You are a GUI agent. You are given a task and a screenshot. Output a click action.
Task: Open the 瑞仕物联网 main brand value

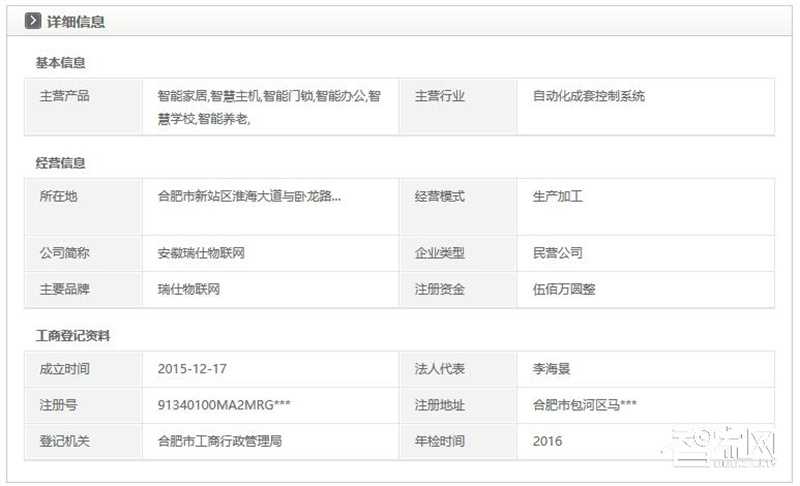pos(188,290)
